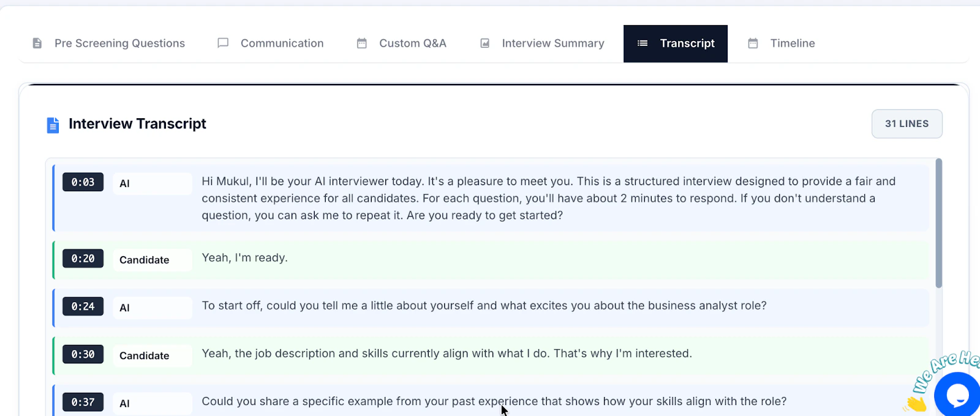Click the AI speaker label on first message
Screen dimensions: 980x416
coord(151,183)
